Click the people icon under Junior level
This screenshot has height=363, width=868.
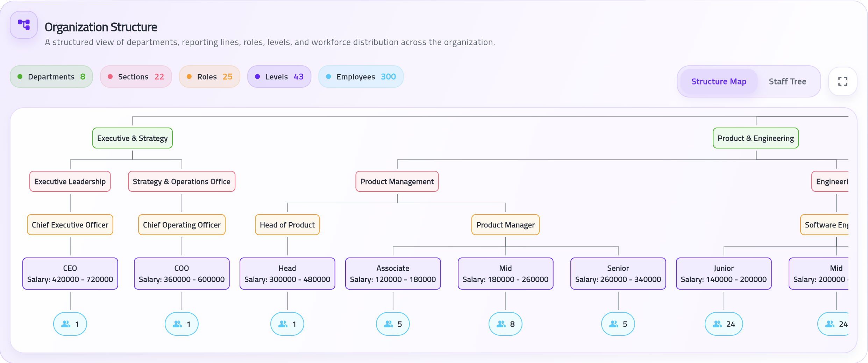pos(717,324)
